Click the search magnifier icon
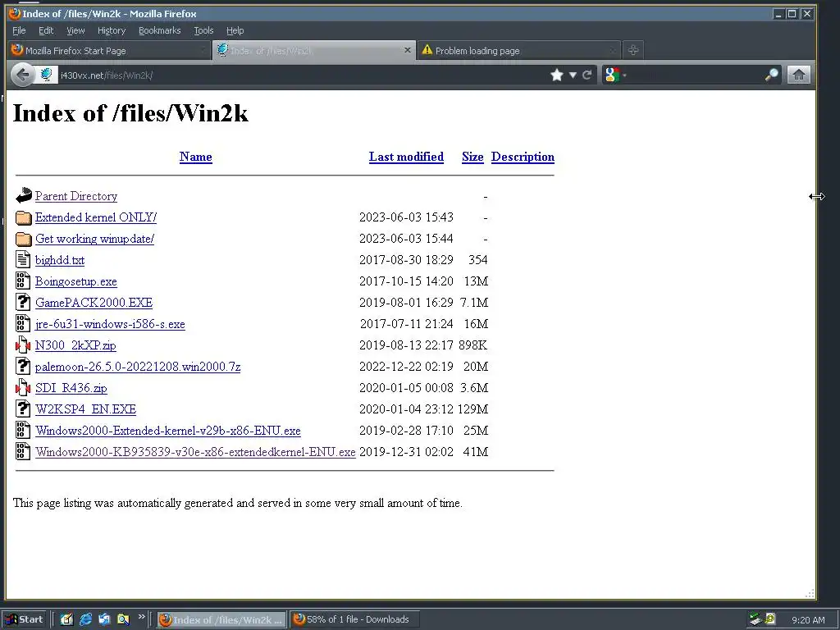This screenshot has height=630, width=840. (771, 75)
